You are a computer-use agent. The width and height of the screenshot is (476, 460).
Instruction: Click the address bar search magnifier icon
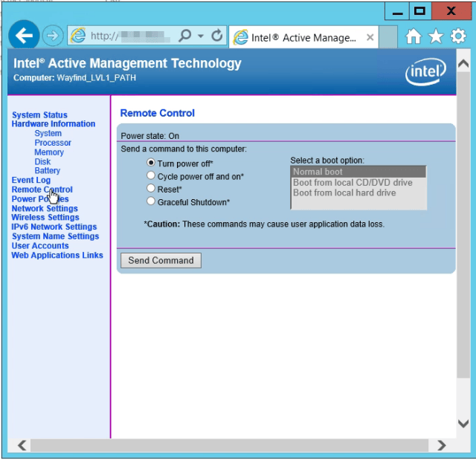(185, 36)
